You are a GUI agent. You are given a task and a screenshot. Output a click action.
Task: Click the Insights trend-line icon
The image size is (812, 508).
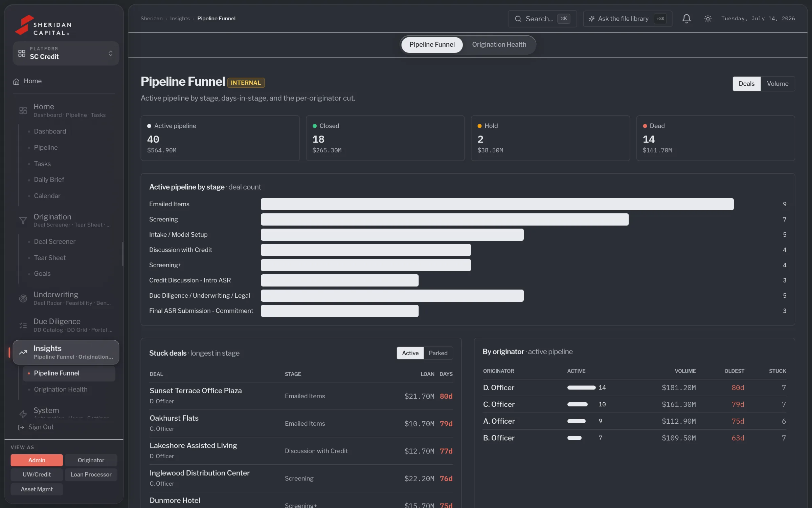[23, 352]
